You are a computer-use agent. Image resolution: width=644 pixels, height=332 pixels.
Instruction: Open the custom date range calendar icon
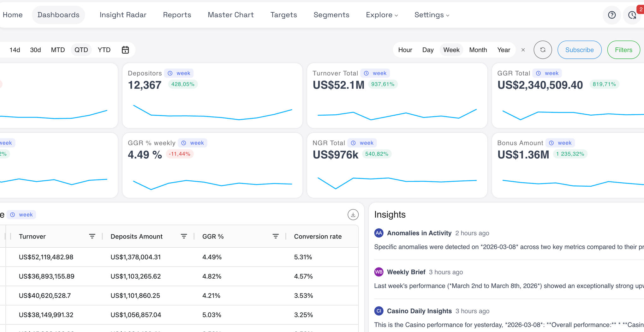point(125,50)
